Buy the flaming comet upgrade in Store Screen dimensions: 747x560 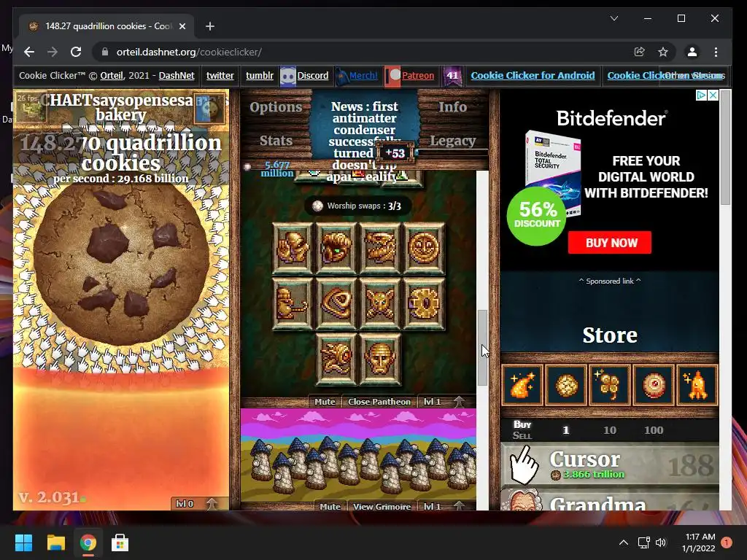[x=522, y=385]
